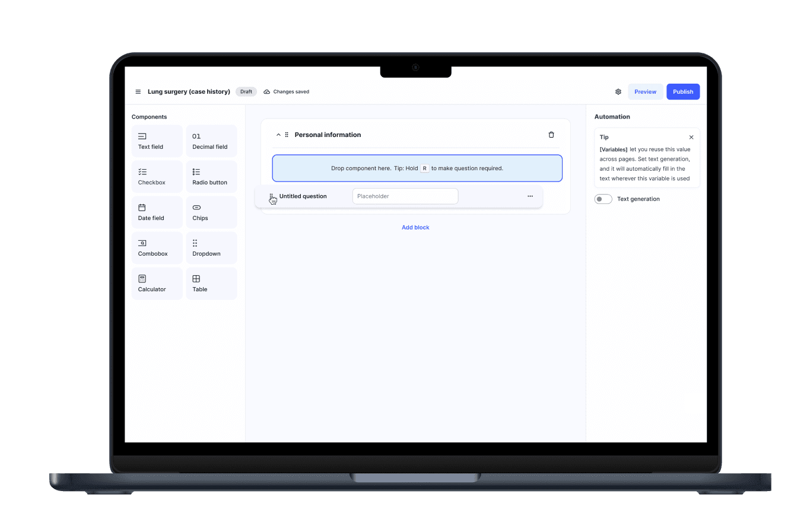This screenshot has width=810, height=532.
Task: Click the Add block link
Action: click(x=415, y=228)
